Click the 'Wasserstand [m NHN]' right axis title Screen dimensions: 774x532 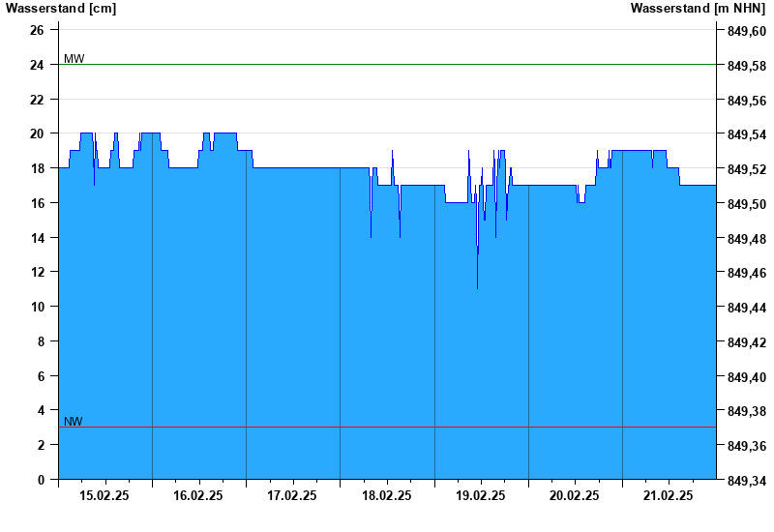(698, 9)
